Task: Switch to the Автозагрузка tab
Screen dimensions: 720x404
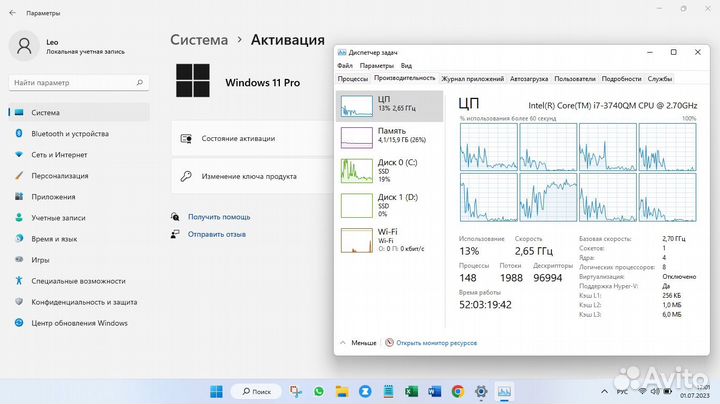Action: pyautogui.click(x=529, y=79)
